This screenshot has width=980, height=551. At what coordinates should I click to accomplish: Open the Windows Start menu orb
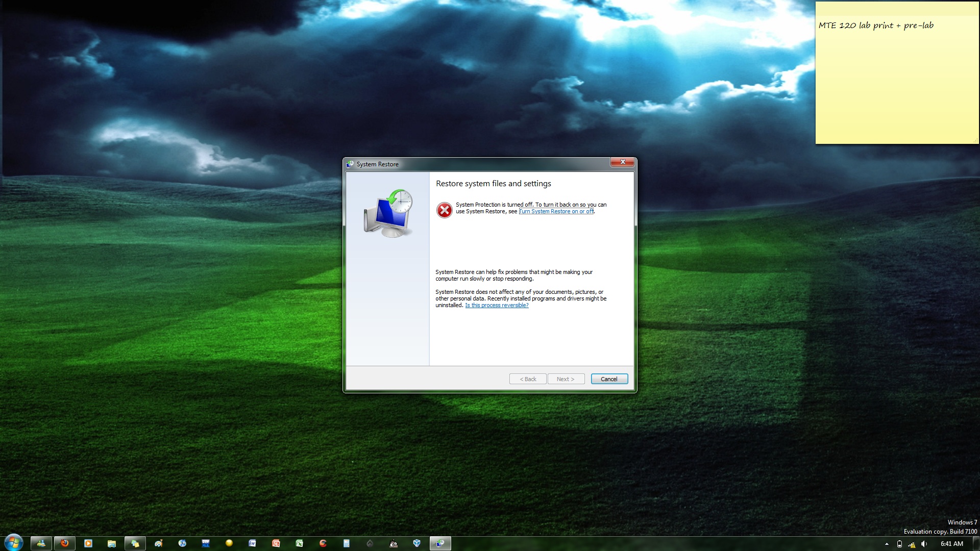tap(13, 543)
